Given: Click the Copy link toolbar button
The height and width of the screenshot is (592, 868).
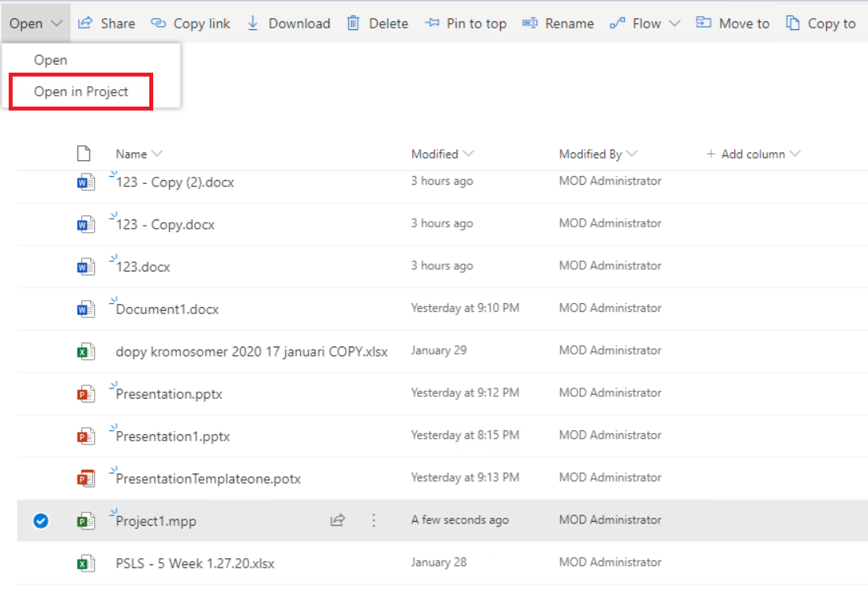Looking at the screenshot, I should pos(190,23).
